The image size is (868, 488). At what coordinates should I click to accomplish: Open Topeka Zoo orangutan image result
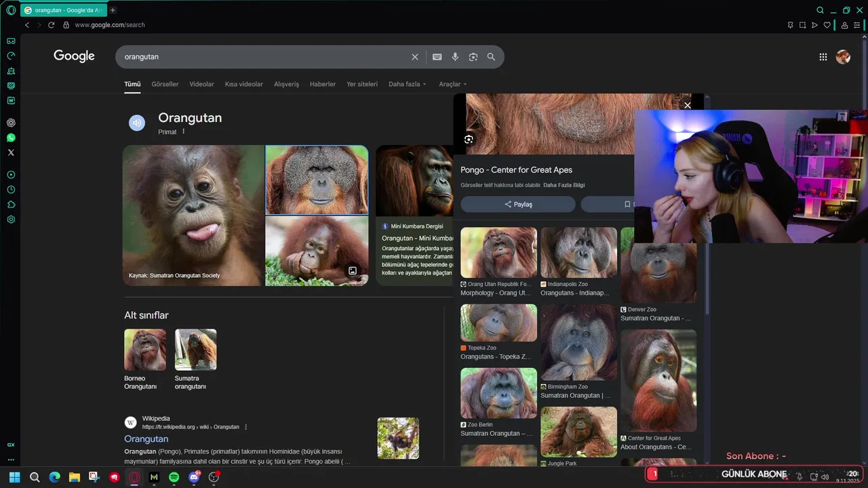pos(498,323)
